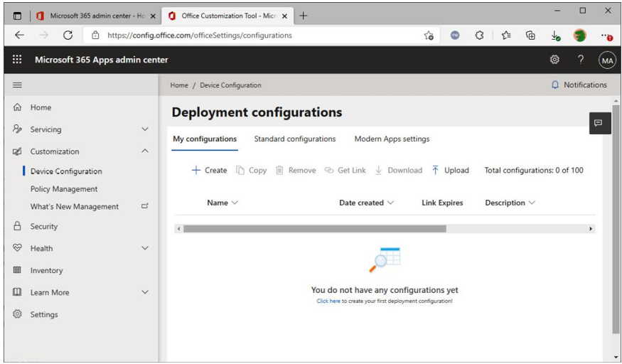Image resolution: width=622 pixels, height=364 pixels.
Task: Click the horizontal scrollbar right arrow
Action: [x=591, y=229]
